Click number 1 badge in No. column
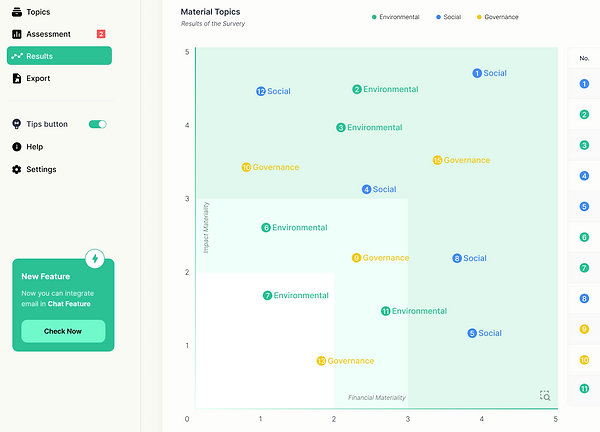 584,84
